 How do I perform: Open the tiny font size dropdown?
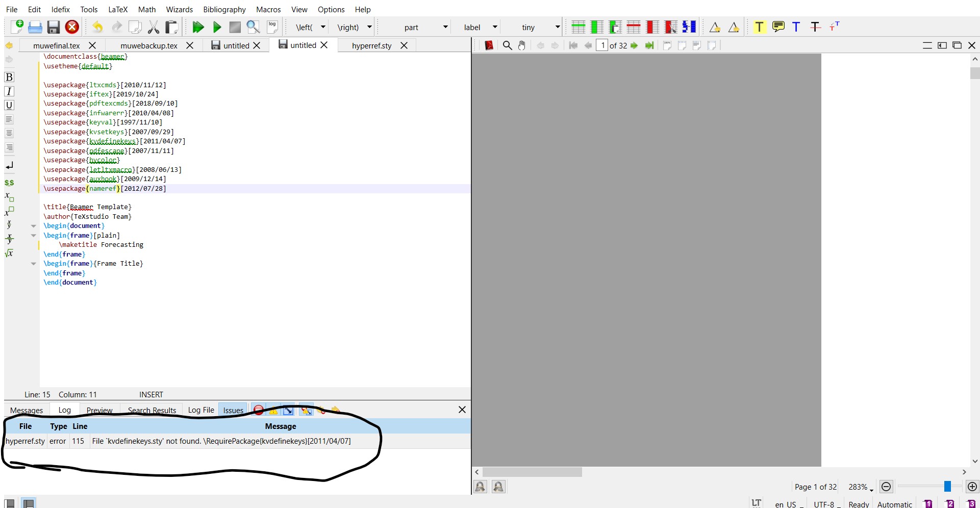[x=557, y=27]
